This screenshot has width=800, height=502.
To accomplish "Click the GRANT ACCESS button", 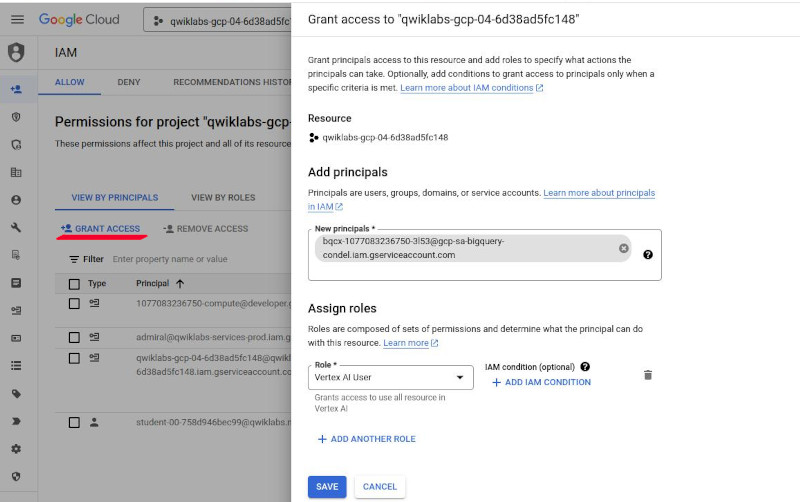I will (x=101, y=229).
